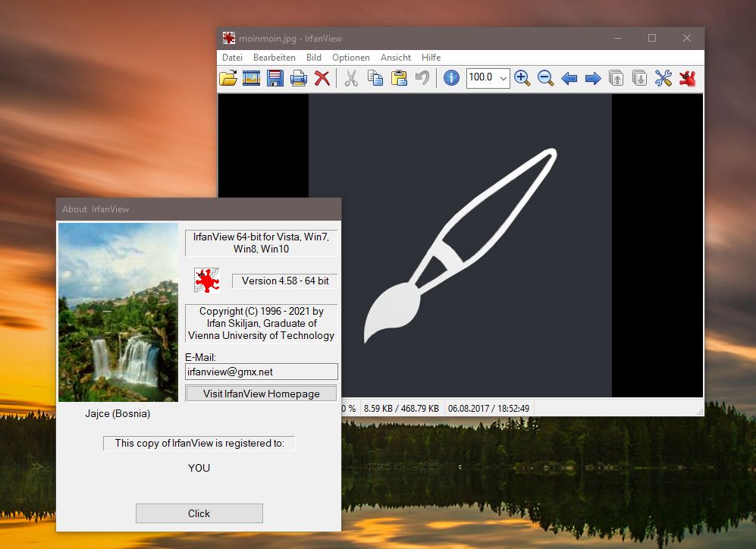Click the date 06.08.2017 / 18:52:49 in status bar
756x549 pixels.
pyautogui.click(x=488, y=408)
